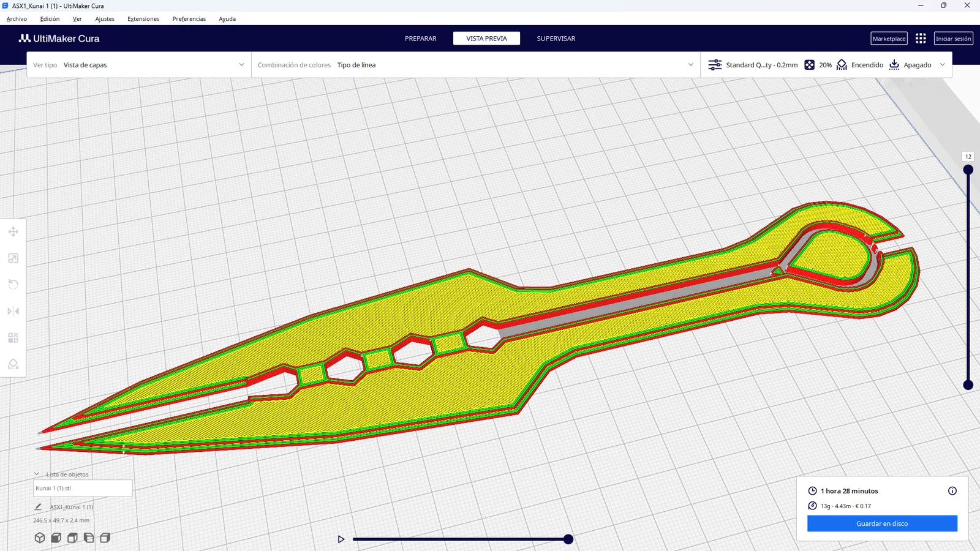Open the Per Model Settings tool
Screen dimensions: 980x551
pos(13,338)
